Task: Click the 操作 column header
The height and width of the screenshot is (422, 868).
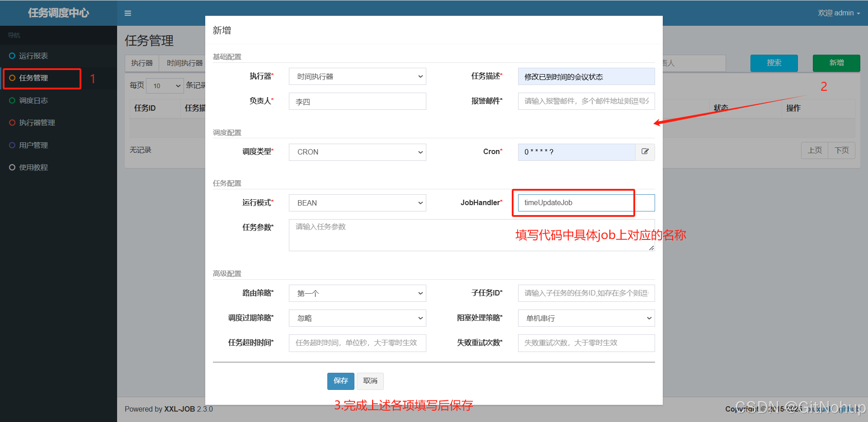Action: tap(793, 108)
